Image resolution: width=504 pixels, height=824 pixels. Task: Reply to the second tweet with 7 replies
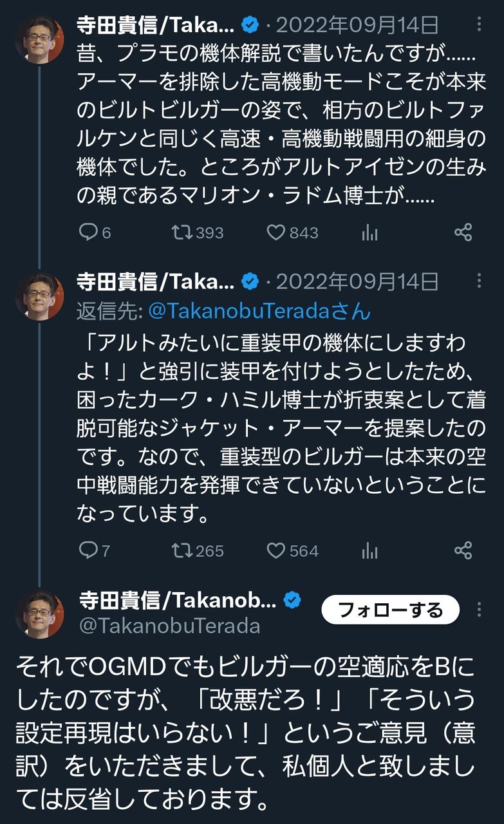click(x=88, y=550)
